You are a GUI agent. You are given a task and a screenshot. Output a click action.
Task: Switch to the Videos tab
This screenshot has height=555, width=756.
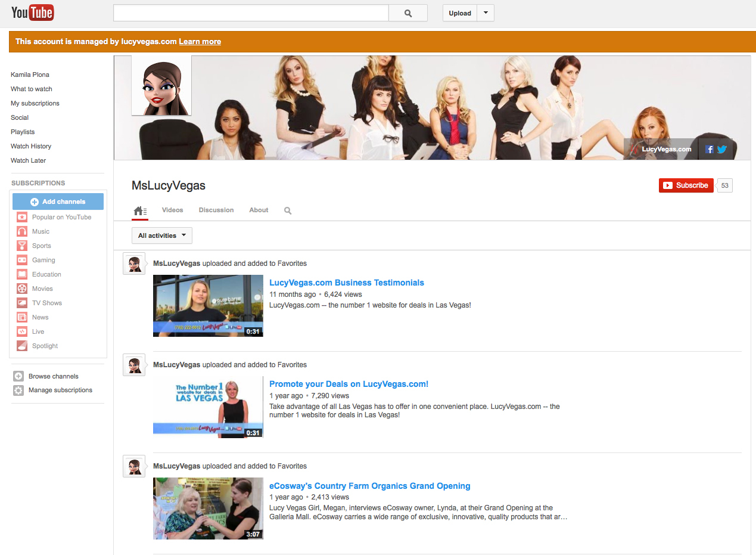(x=173, y=210)
